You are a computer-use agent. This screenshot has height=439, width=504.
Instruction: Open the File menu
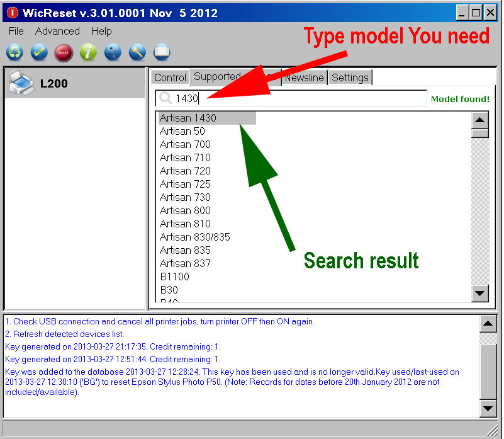pyautogui.click(x=16, y=31)
